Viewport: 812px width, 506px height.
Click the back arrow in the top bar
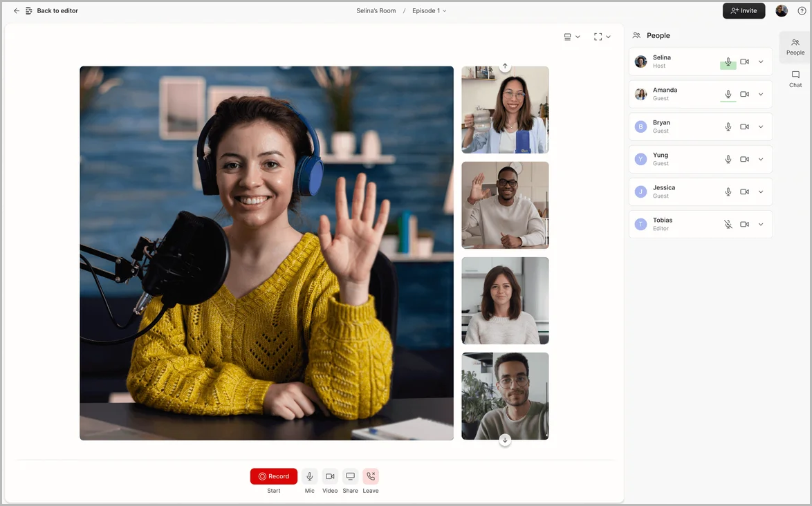16,10
